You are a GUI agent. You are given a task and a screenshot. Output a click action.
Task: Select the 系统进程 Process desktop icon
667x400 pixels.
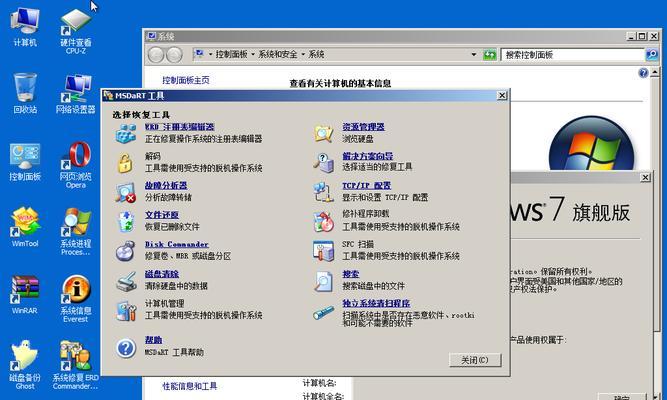[76, 231]
